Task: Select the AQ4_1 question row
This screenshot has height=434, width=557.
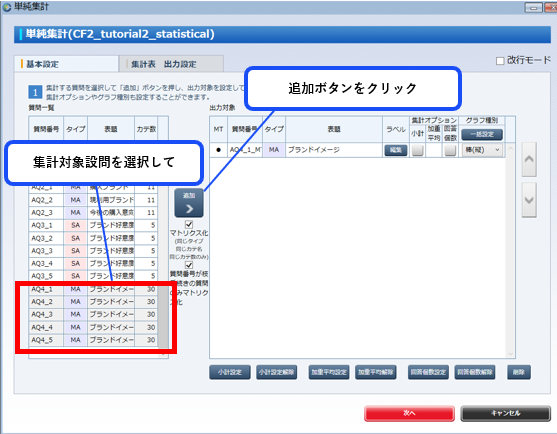Action: tap(93, 289)
